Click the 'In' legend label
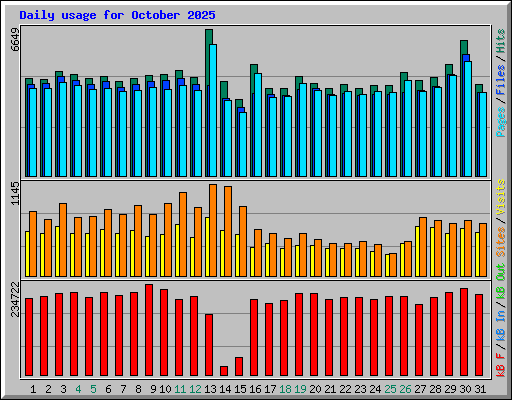This screenshot has width=512, height=400. (501, 316)
